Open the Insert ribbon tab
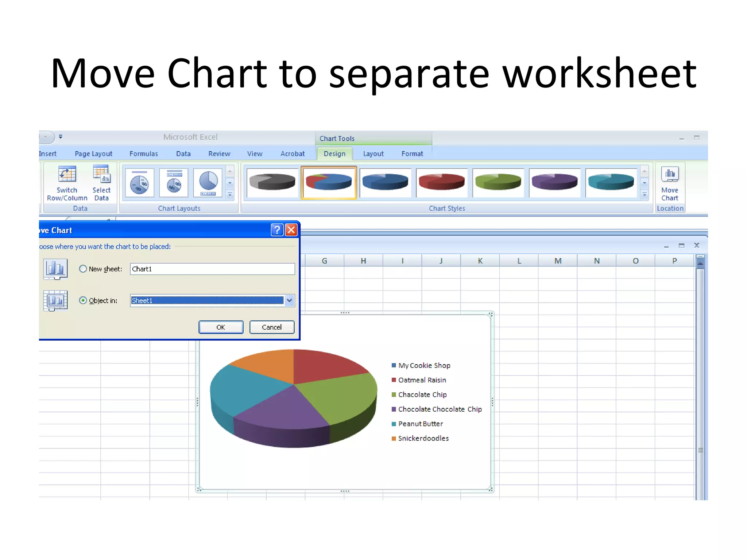Image resolution: width=747 pixels, height=560 pixels. (x=48, y=154)
